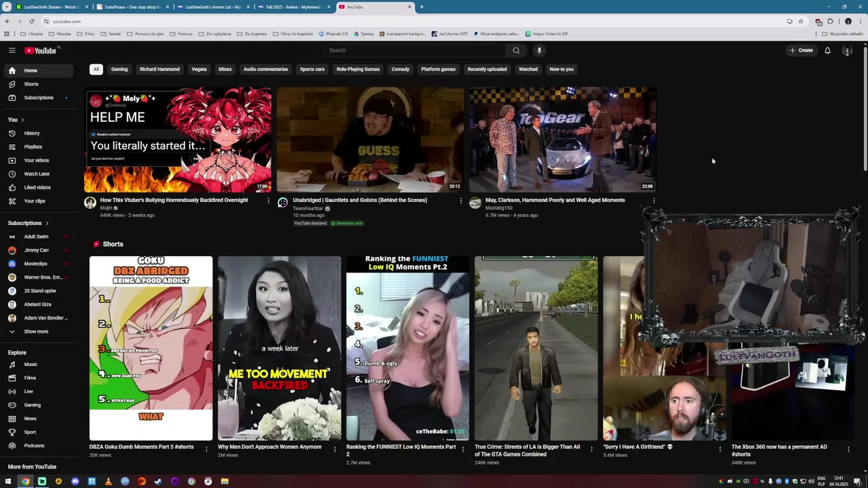Open Shorts in the sidebar
This screenshot has height=488, width=868.
tap(39, 84)
